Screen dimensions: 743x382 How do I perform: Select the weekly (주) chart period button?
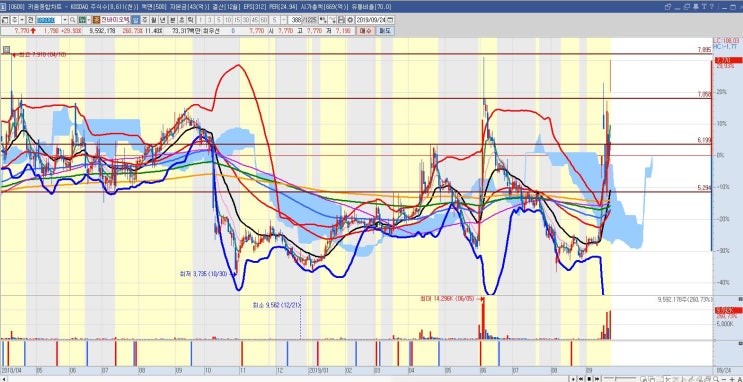pyautogui.click(x=145, y=20)
